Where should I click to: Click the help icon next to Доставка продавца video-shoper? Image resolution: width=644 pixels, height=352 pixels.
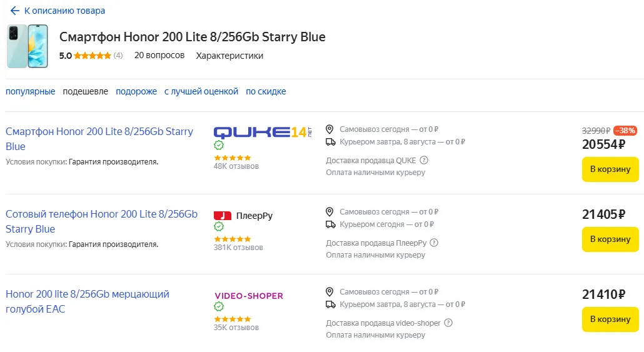coord(448,323)
